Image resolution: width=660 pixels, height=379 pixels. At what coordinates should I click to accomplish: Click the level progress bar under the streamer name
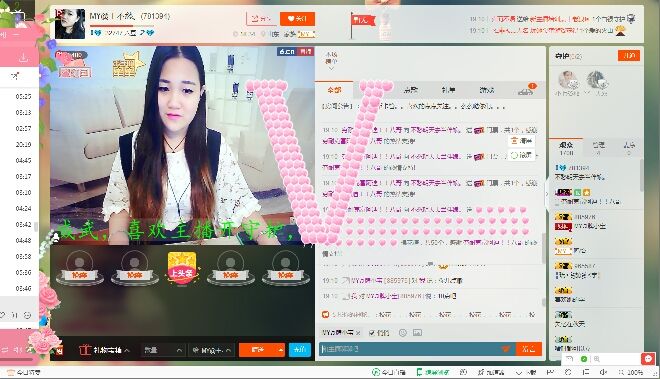pyautogui.click(x=122, y=26)
